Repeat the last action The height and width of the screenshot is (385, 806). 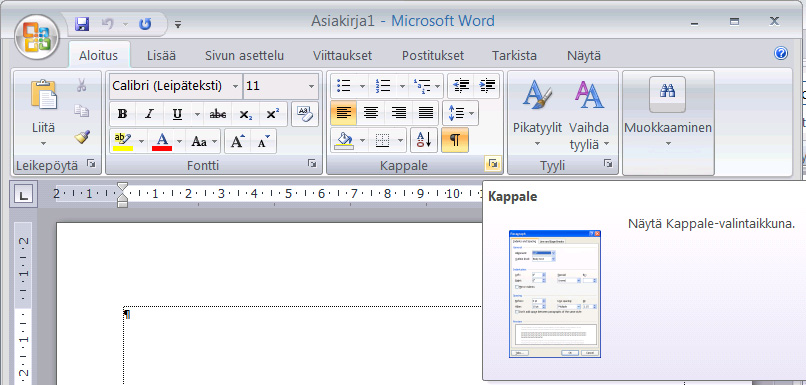click(145, 24)
